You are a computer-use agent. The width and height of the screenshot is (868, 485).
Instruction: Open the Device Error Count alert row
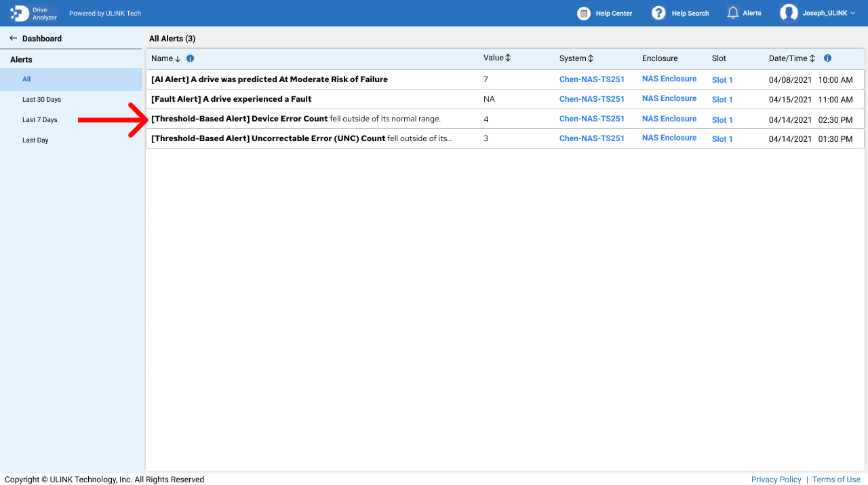296,119
